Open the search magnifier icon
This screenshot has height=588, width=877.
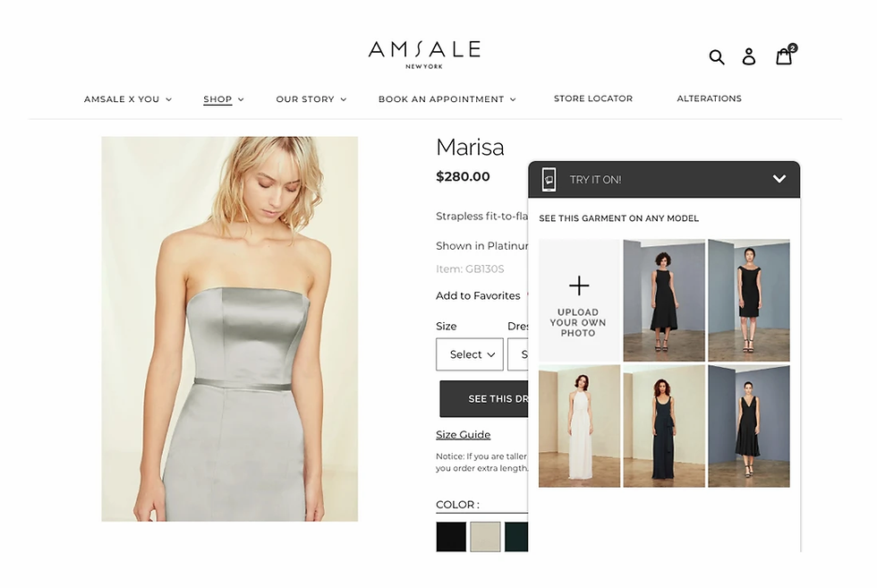click(717, 56)
